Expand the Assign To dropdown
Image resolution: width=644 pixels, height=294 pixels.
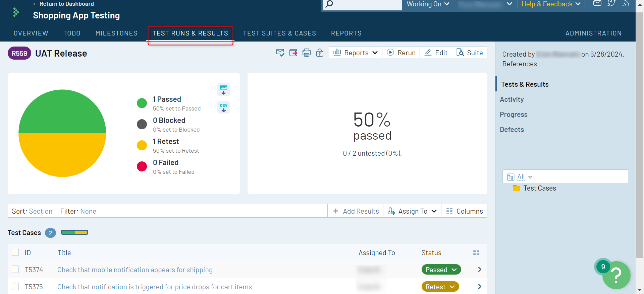coord(412,211)
